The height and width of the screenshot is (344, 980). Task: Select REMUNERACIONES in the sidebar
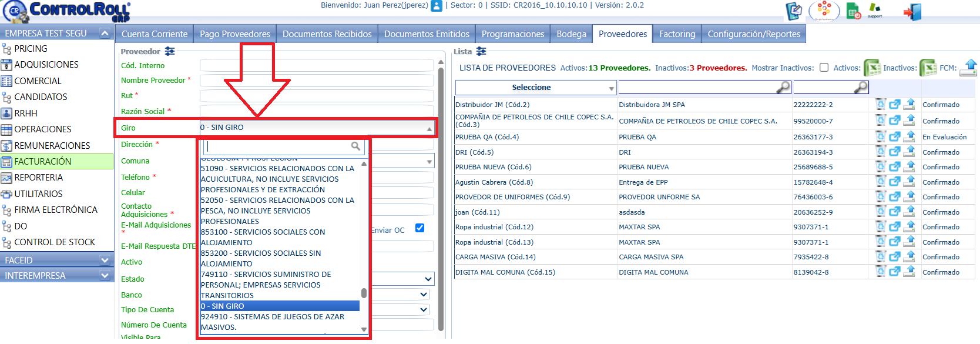[x=52, y=146]
